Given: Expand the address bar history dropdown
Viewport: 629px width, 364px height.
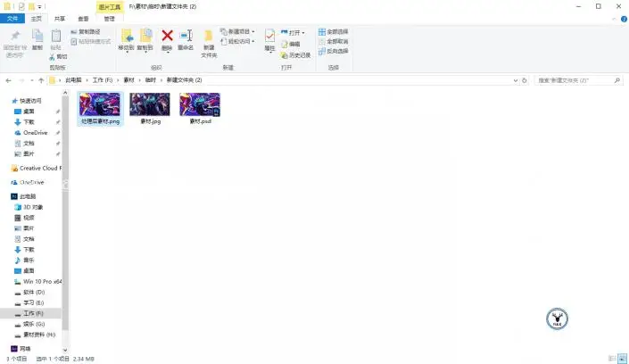Looking at the screenshot, I should 516,80.
